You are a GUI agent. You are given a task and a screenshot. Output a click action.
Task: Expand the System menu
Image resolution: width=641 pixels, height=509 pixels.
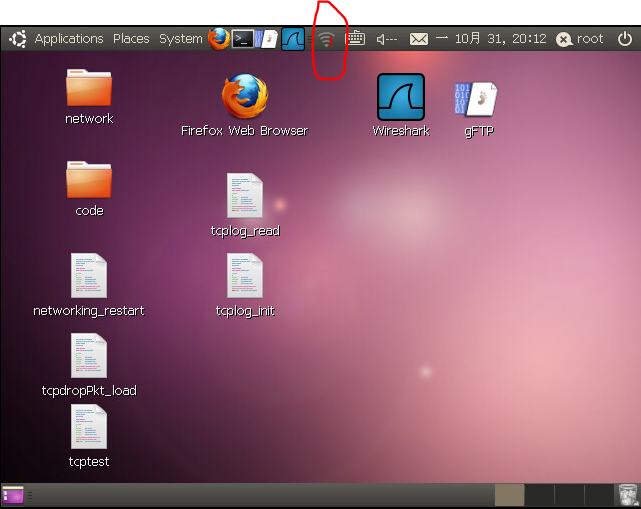click(x=180, y=39)
